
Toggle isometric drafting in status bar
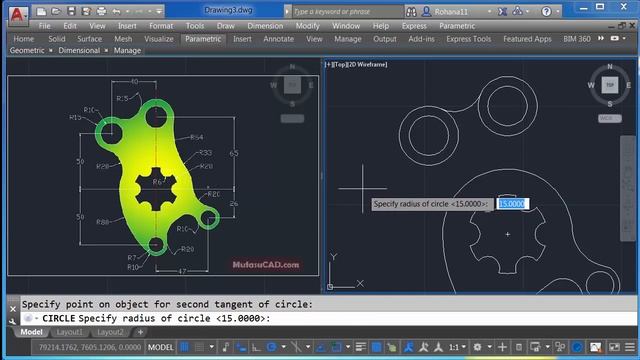click(x=296, y=347)
